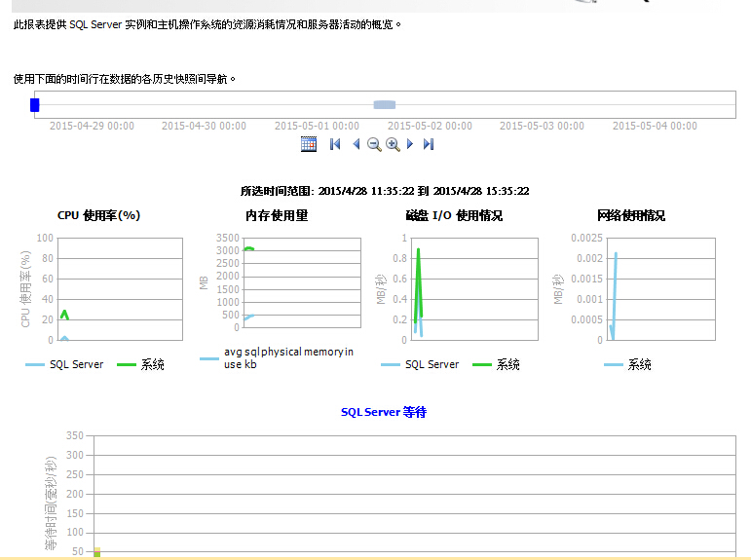The width and height of the screenshot is (751, 560).
Task: Click the 2015-05-02 00:00 timeline label
Action: click(431, 126)
